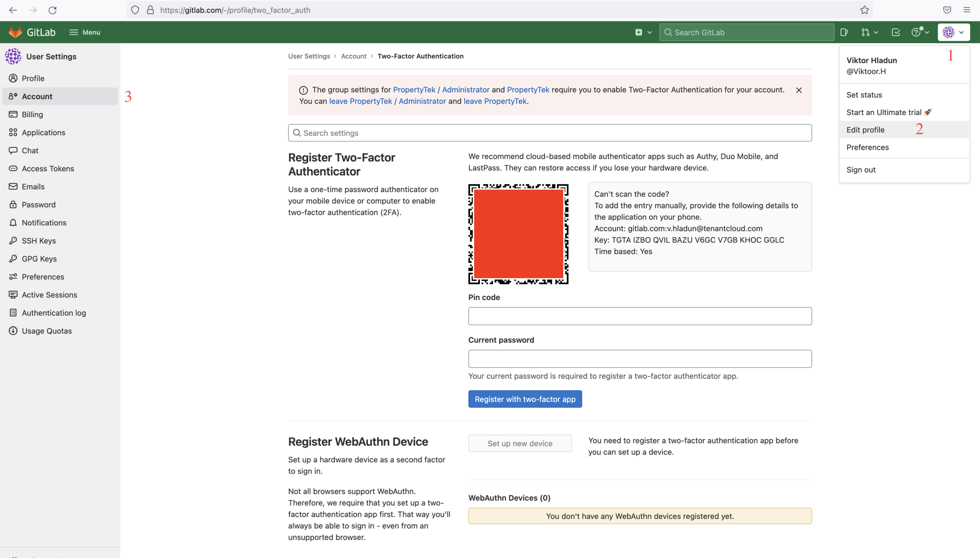This screenshot has height=558, width=980.
Task: Open the main Menu hamburger button
Action: coord(85,32)
